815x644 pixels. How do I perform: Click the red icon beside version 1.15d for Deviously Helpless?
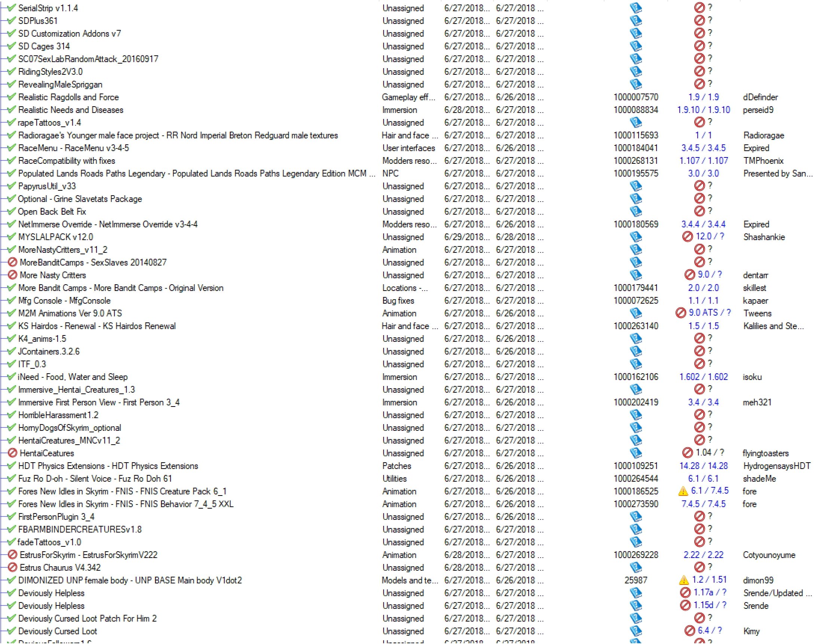pyautogui.click(x=685, y=605)
